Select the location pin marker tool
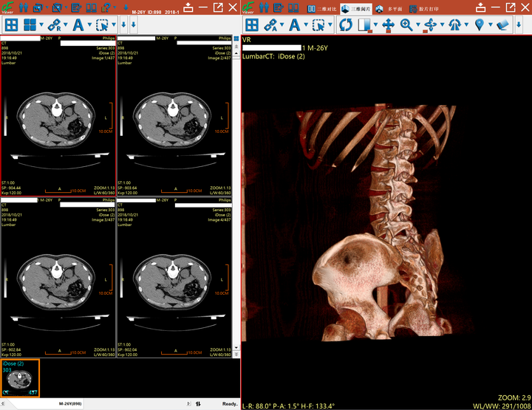The height and width of the screenshot is (410, 532). (x=480, y=25)
